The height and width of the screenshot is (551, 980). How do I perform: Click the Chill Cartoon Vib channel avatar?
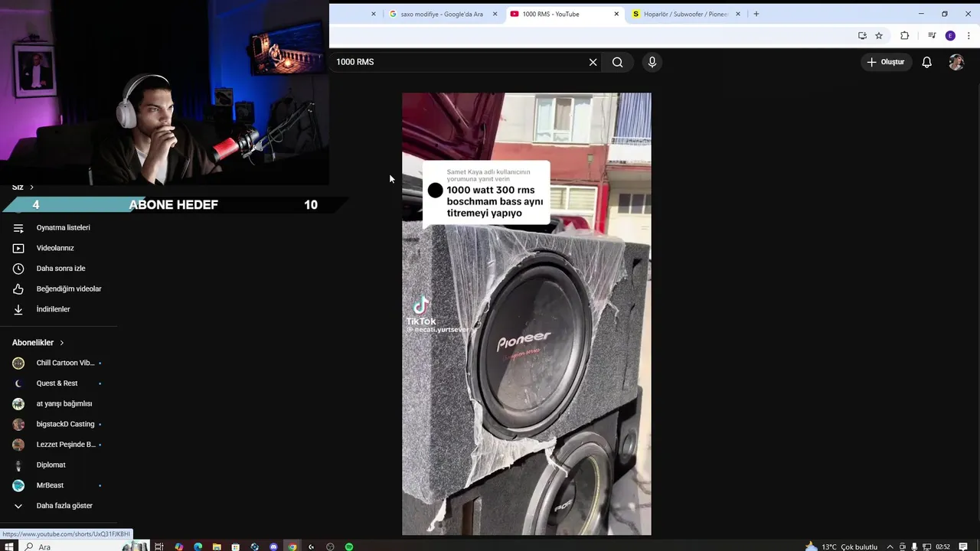tap(18, 363)
